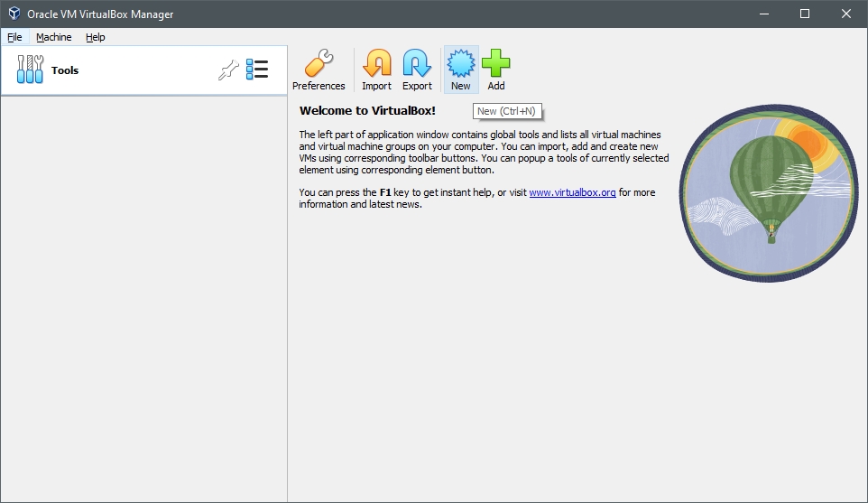Click the Welcome to VirtualBox! heading
Viewport: 868px width, 503px height.
coord(367,110)
